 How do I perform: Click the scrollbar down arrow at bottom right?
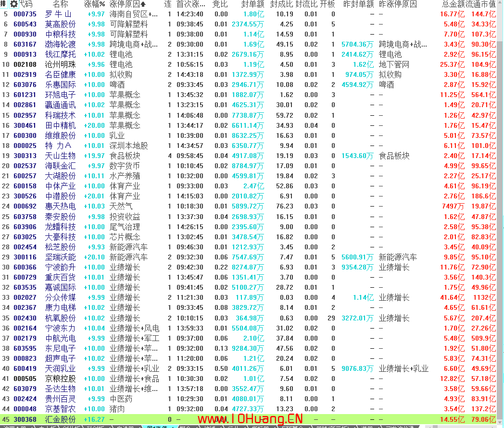click(500, 422)
